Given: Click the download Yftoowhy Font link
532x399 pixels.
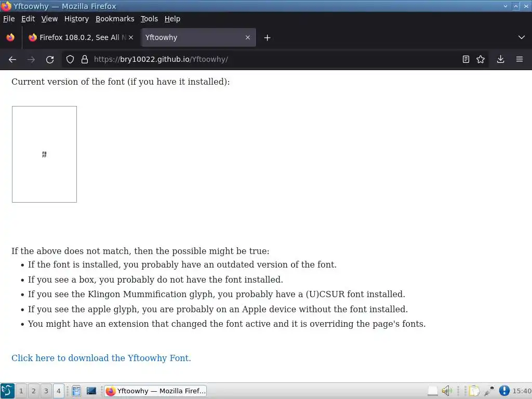Looking at the screenshot, I should coord(101,358).
